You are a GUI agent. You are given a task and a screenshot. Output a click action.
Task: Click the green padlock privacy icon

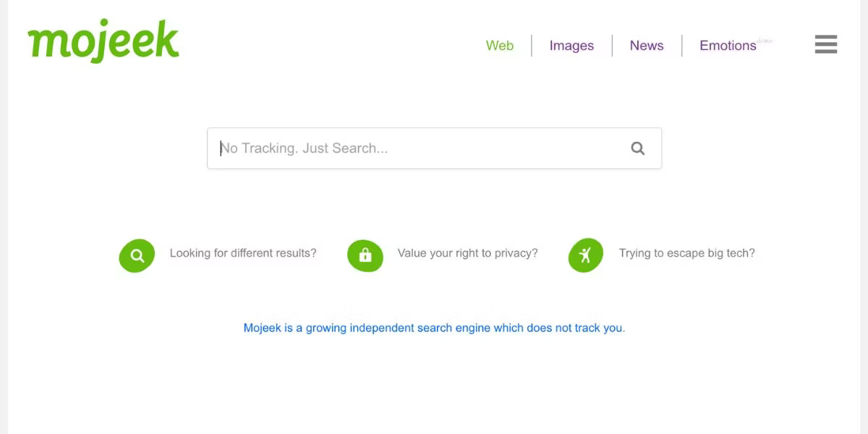[365, 255]
